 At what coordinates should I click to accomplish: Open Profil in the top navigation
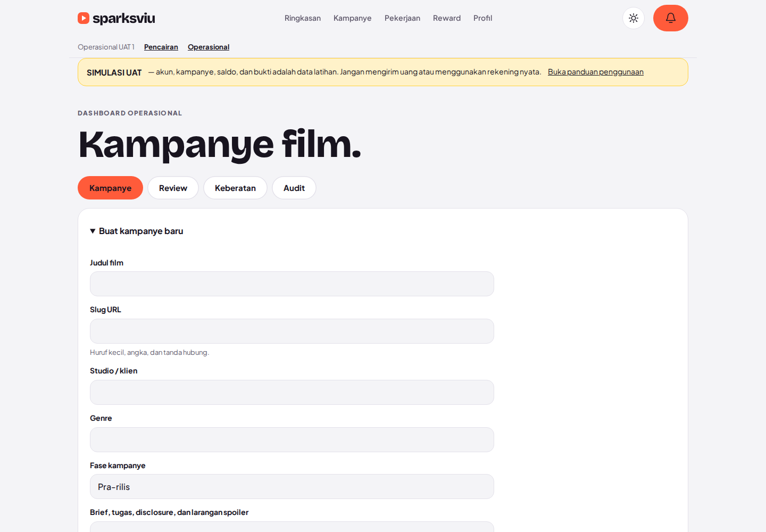click(483, 18)
